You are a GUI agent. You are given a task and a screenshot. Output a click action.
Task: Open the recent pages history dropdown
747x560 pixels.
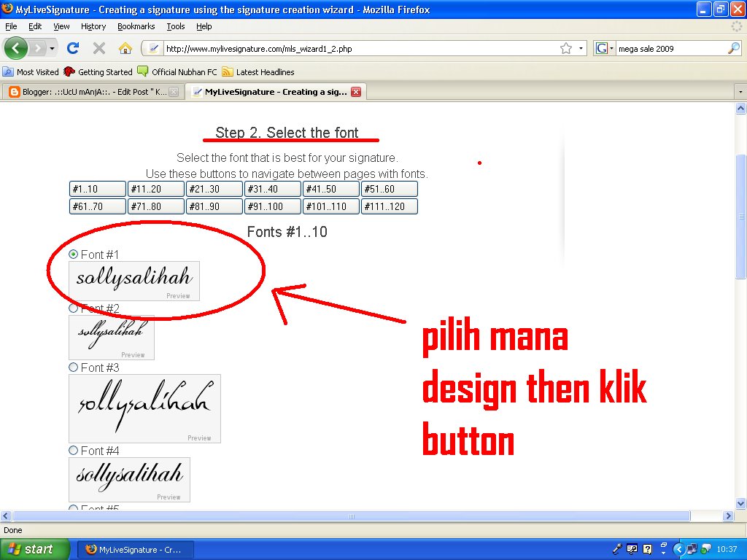tap(52, 48)
